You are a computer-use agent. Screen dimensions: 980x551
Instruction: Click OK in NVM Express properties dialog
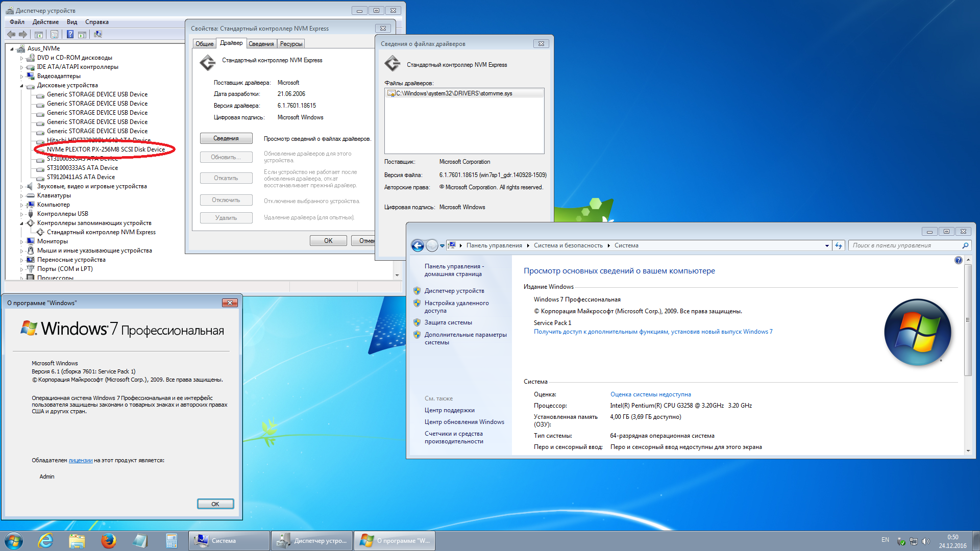[328, 241]
